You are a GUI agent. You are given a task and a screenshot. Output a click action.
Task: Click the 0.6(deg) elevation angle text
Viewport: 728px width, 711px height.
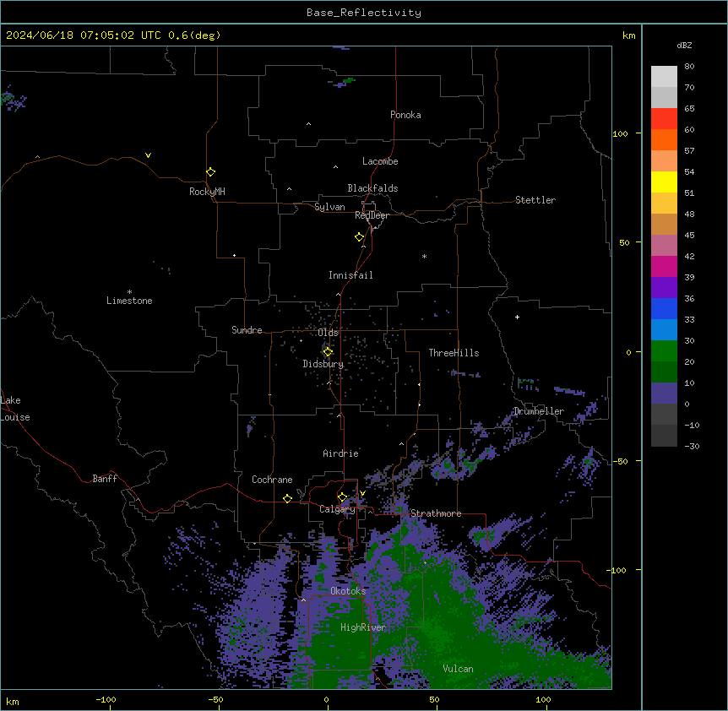194,35
